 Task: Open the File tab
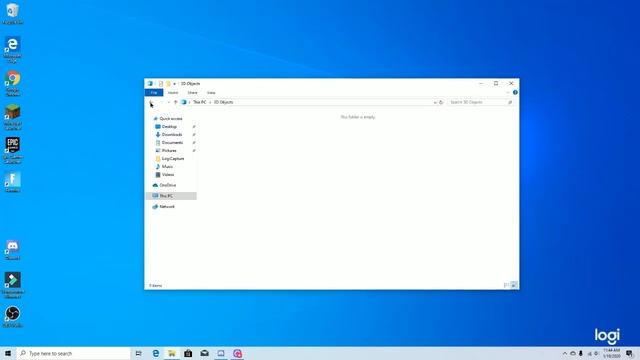(x=154, y=93)
